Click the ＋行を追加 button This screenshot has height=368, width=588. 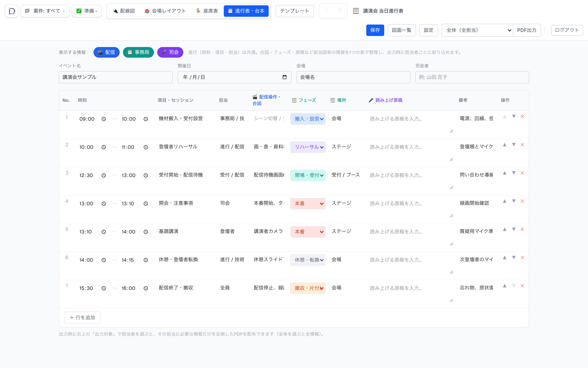(82, 318)
